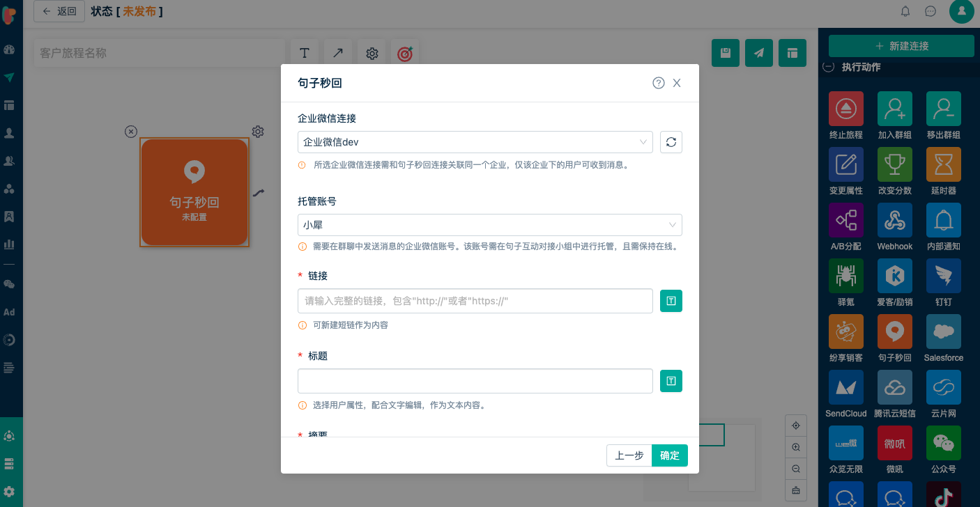Select the Webhook action icon
This screenshot has width=980, height=507.
(x=895, y=220)
